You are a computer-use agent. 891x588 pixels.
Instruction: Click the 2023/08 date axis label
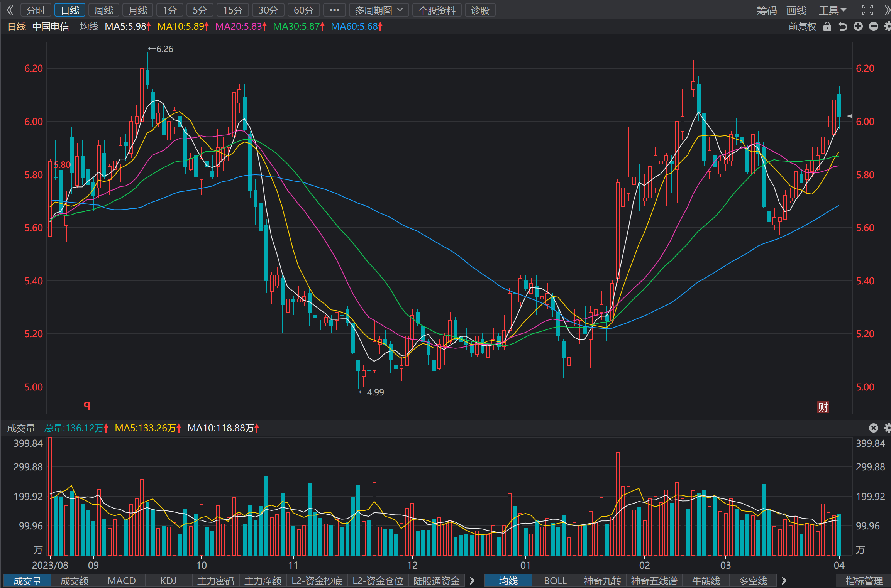click(x=50, y=565)
